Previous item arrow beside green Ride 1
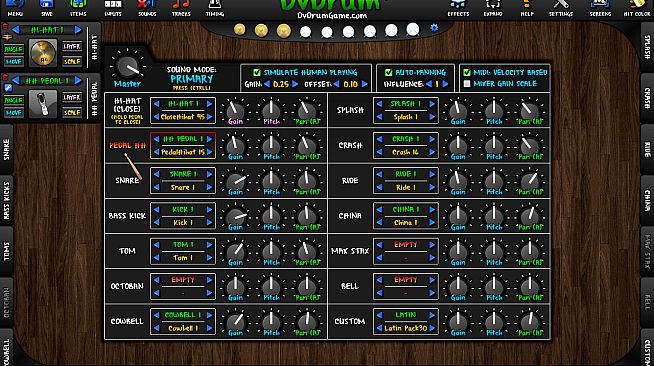This screenshot has height=366, width=654. click(379, 174)
